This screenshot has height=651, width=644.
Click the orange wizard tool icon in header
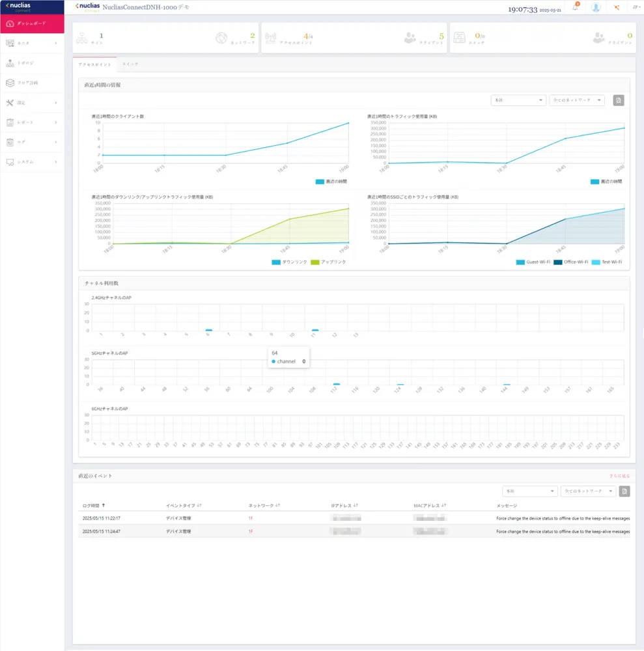coord(617,7)
